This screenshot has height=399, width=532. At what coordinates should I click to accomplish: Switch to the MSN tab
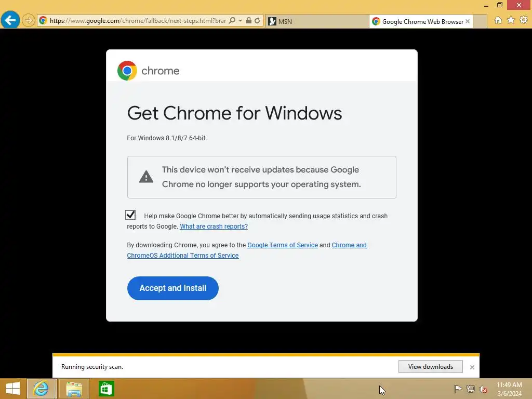click(x=317, y=21)
